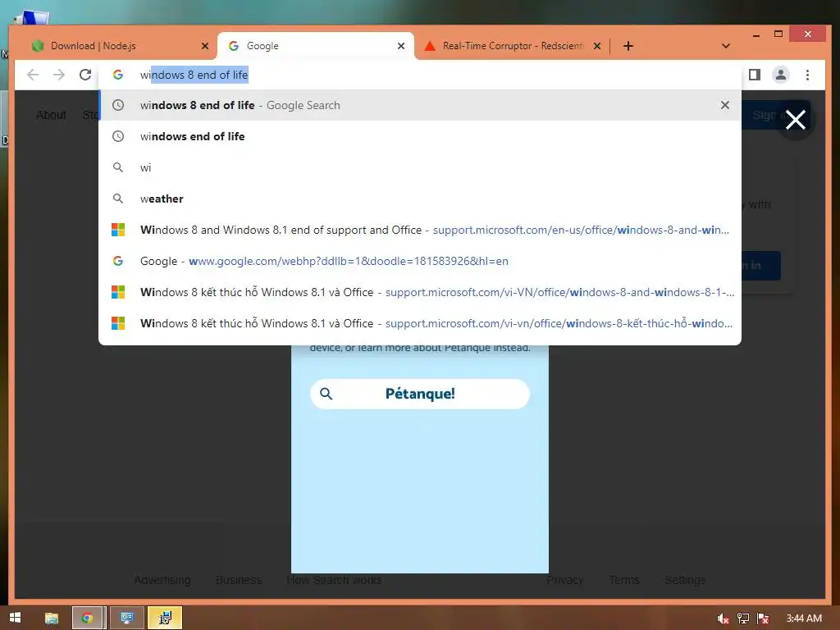Click the monitor app icon on taskbar
Image resolution: width=840 pixels, height=630 pixels.
[x=126, y=619]
